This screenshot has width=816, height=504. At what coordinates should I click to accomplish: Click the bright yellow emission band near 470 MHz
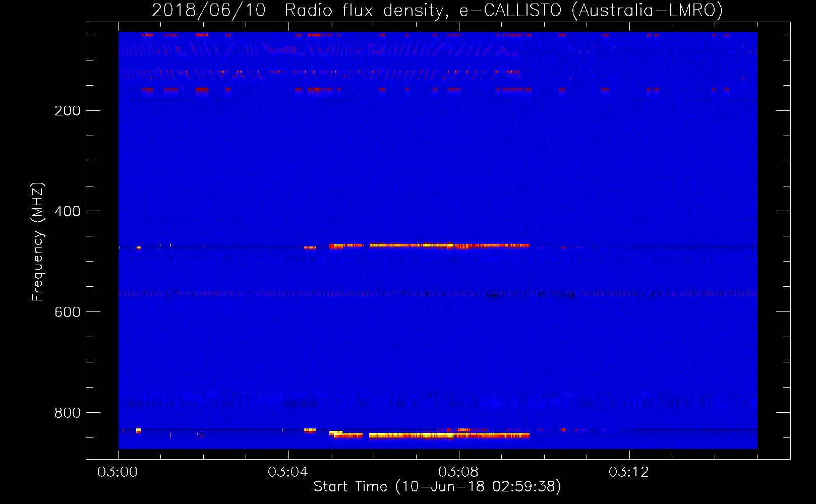pos(429,246)
